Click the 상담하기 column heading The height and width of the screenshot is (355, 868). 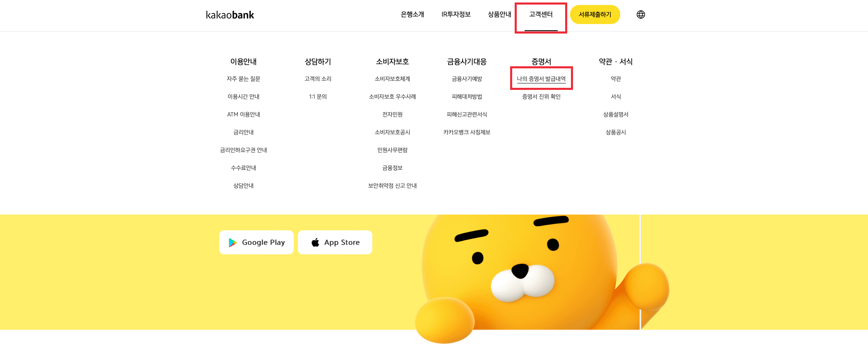tap(318, 62)
